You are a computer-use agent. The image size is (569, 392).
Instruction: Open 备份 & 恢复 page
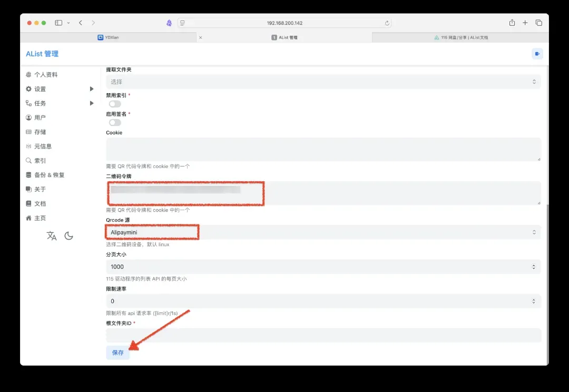50,175
